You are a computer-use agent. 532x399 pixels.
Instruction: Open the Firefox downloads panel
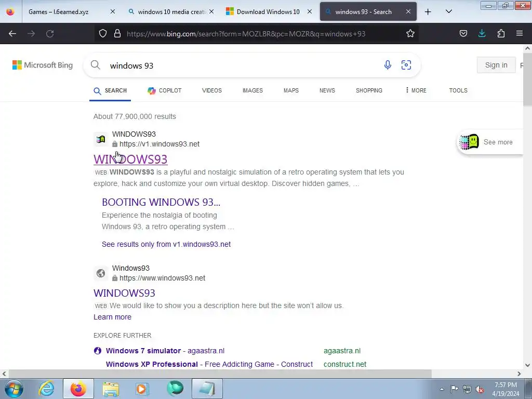(482, 34)
